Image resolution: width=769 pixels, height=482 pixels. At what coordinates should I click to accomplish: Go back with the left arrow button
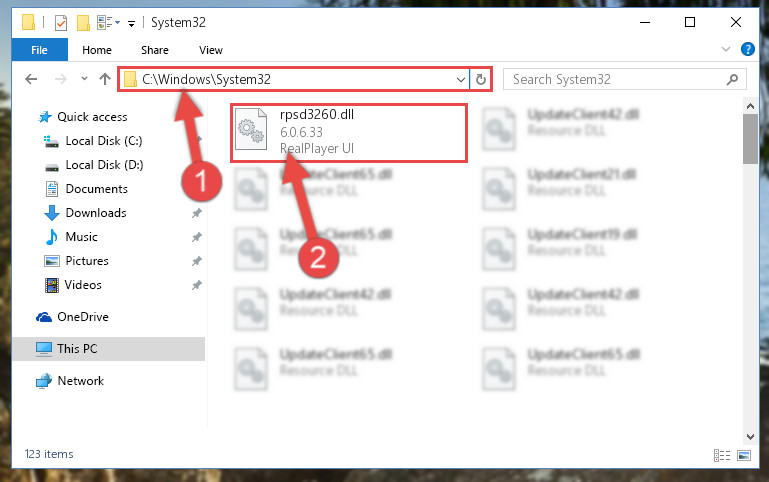(31, 79)
